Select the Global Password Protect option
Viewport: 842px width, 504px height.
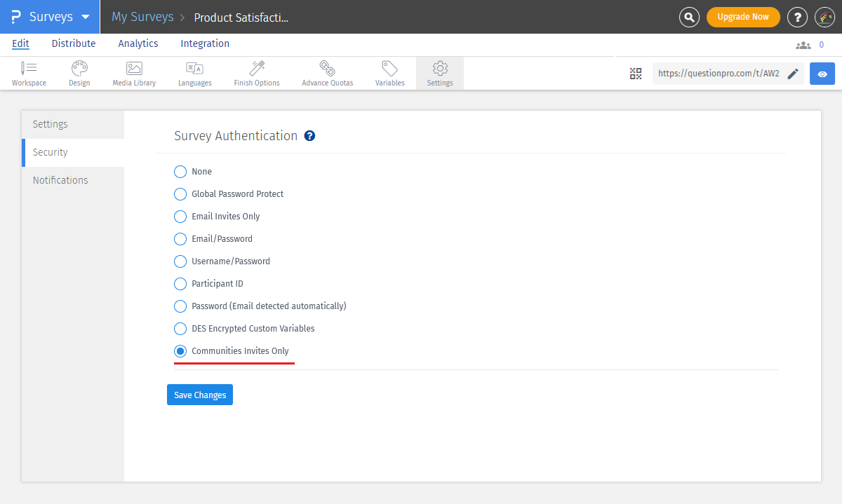pyautogui.click(x=180, y=193)
